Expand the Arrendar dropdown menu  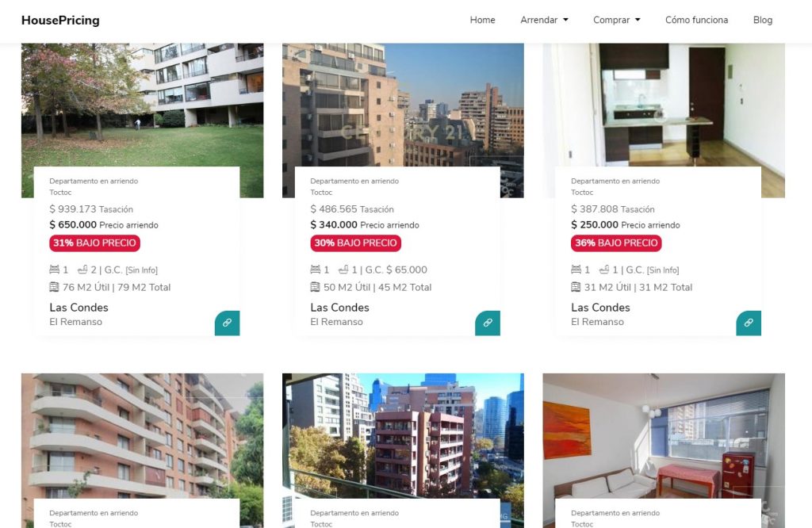(544, 20)
